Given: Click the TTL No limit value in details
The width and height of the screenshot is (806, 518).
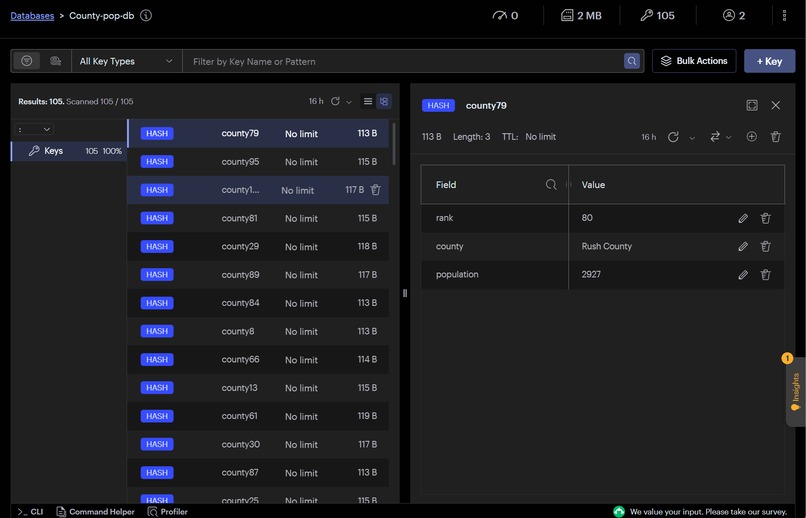Looking at the screenshot, I should [540, 137].
